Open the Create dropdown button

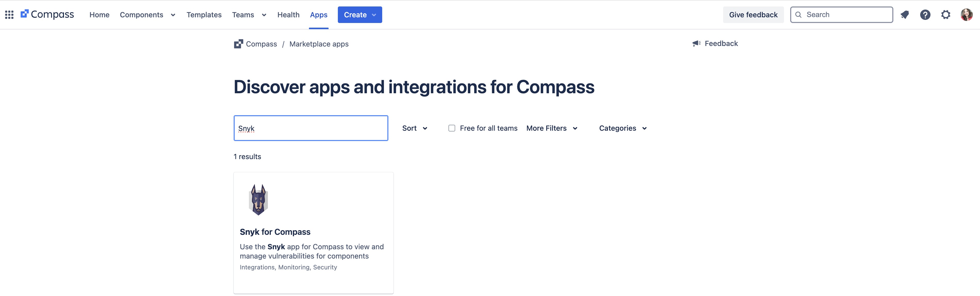[x=359, y=14]
